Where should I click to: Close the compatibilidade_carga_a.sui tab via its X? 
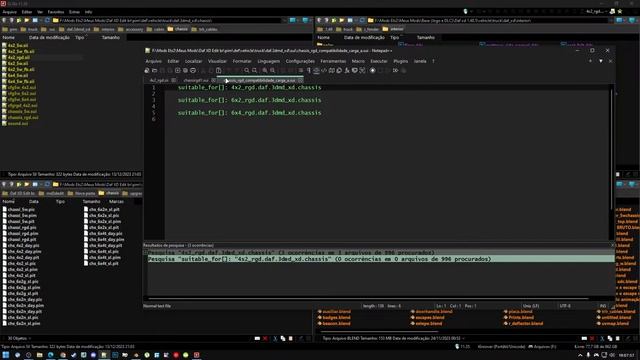[x=300, y=80]
